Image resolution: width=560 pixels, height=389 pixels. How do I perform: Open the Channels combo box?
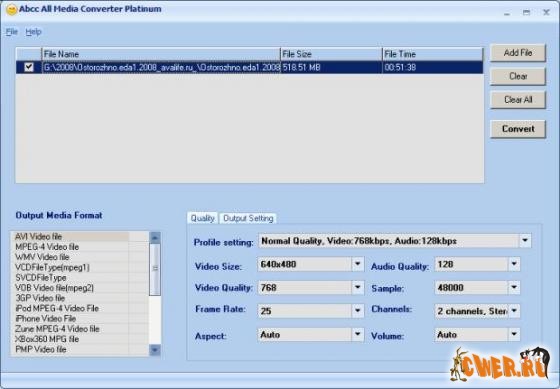click(477, 311)
